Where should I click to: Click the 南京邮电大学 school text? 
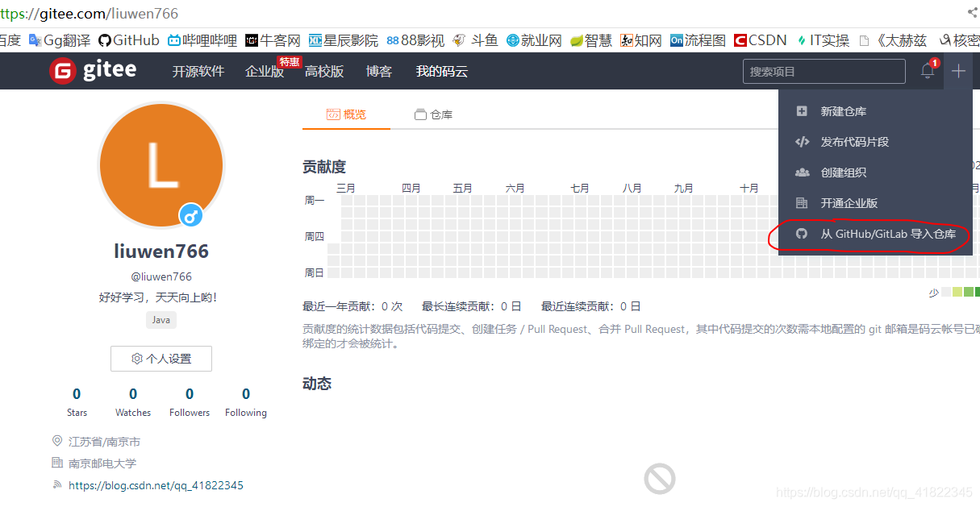102,463
